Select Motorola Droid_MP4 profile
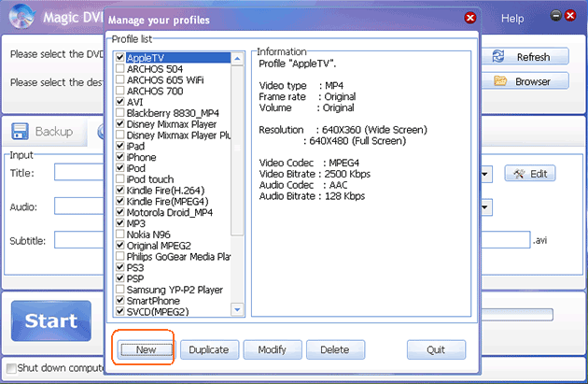 pyautogui.click(x=170, y=212)
